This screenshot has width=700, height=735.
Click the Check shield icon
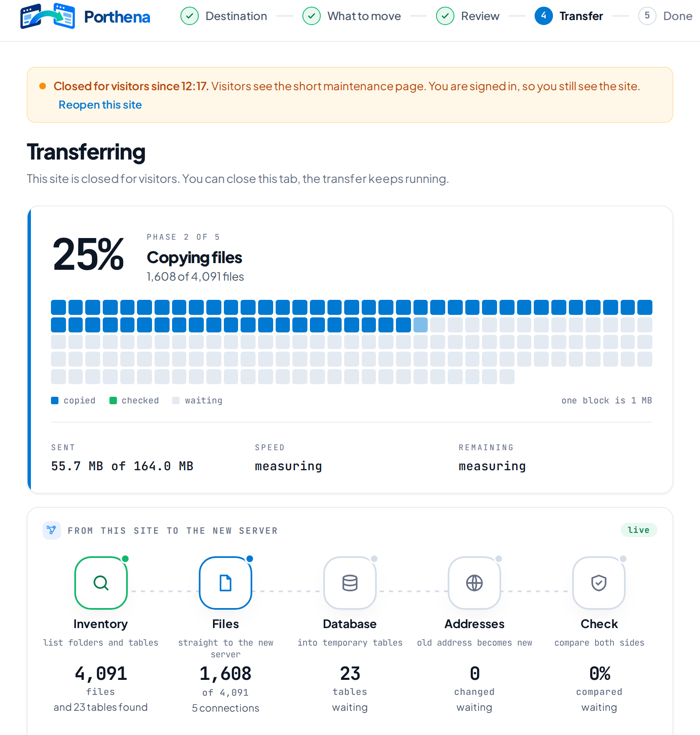(599, 583)
